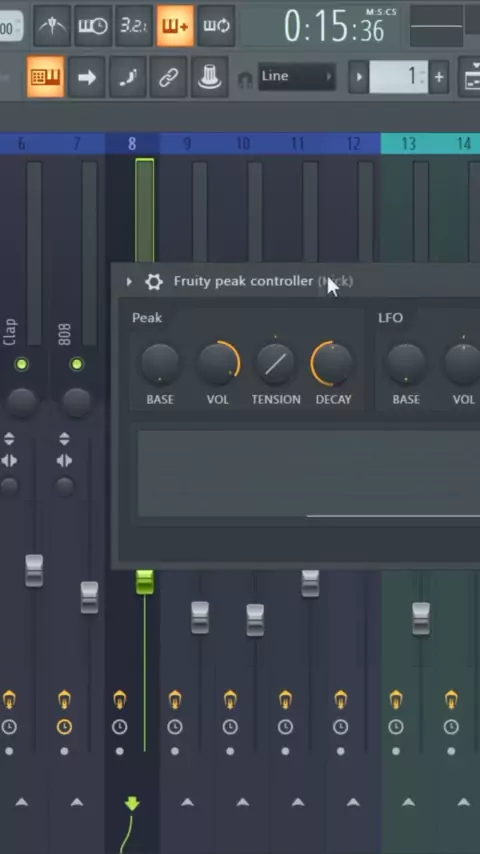Route to 808 track via send arrow
This screenshot has width=480, height=854.
[77, 802]
